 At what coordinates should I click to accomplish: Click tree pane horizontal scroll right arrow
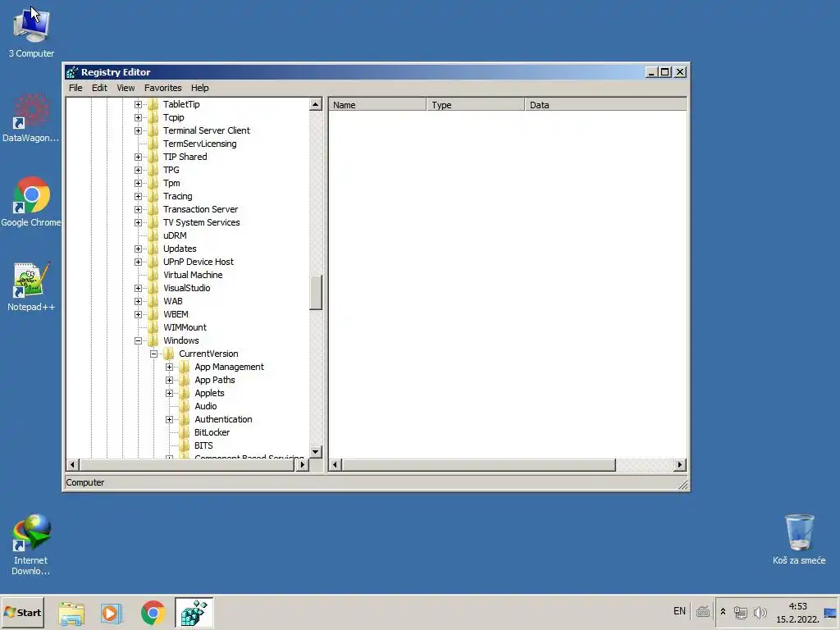(x=302, y=465)
